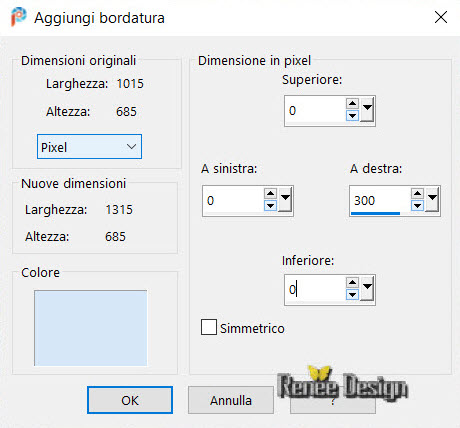Open the light blue Colore swatch
The height and width of the screenshot is (428, 460).
point(90,328)
